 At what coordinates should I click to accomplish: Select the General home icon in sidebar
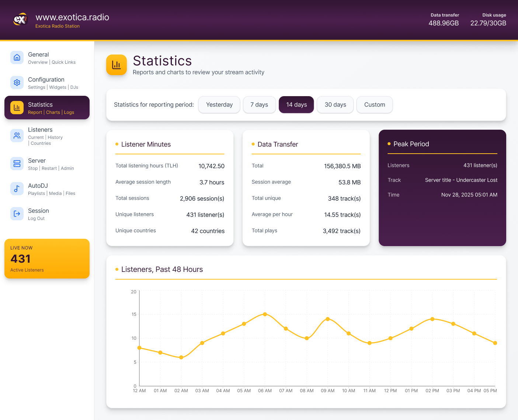click(x=17, y=57)
